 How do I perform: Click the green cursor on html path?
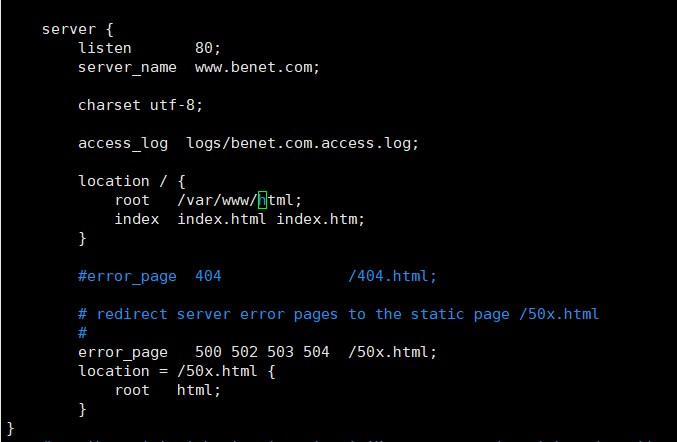[262, 200]
